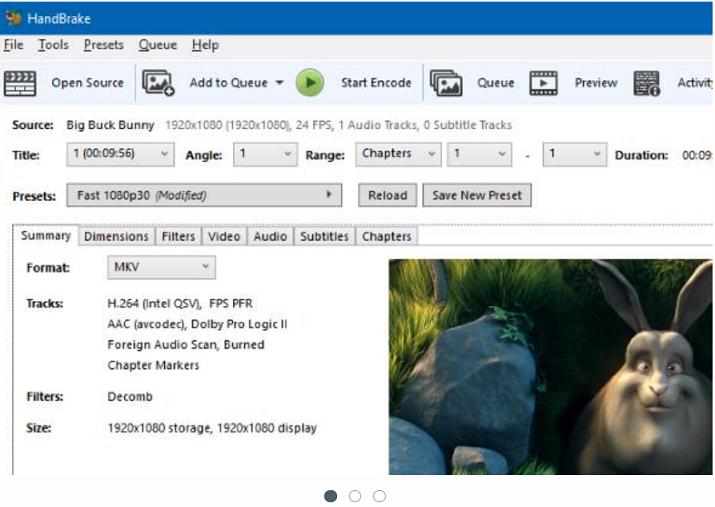Click the Open Source film clapper icon
The image size is (715, 507).
20,83
